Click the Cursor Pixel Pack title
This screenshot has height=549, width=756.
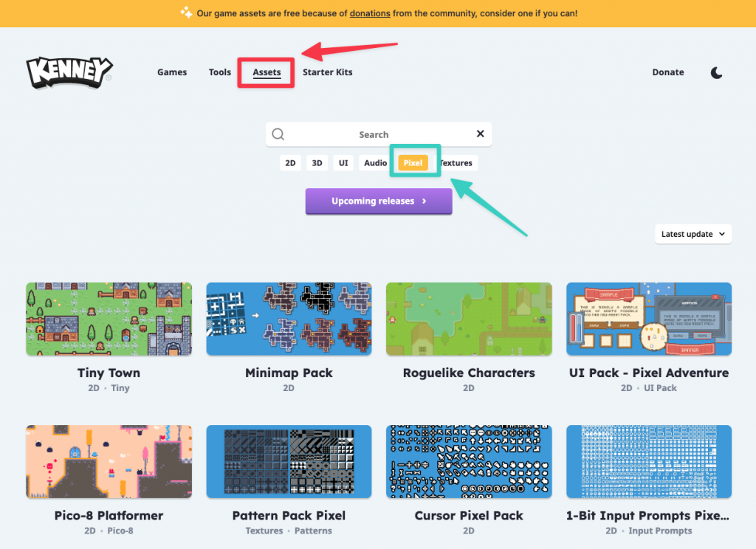click(469, 515)
